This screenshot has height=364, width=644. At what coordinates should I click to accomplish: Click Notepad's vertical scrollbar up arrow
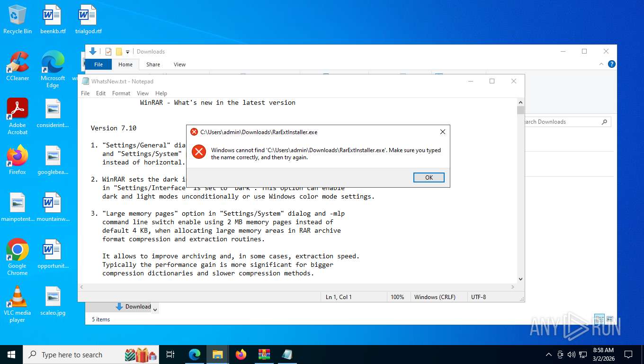(x=520, y=102)
